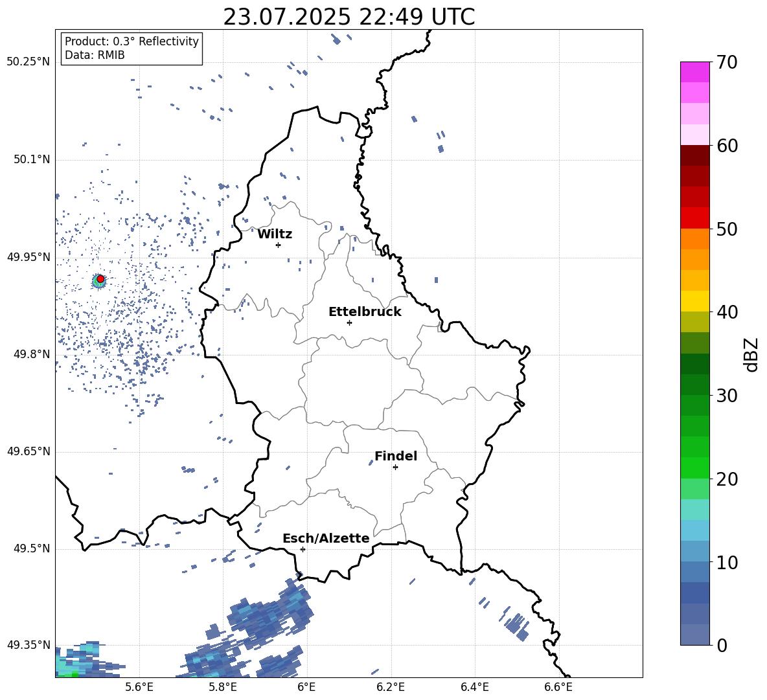Click the 5.6°E longitude tick label
This screenshot has width=767, height=700.
point(139,687)
